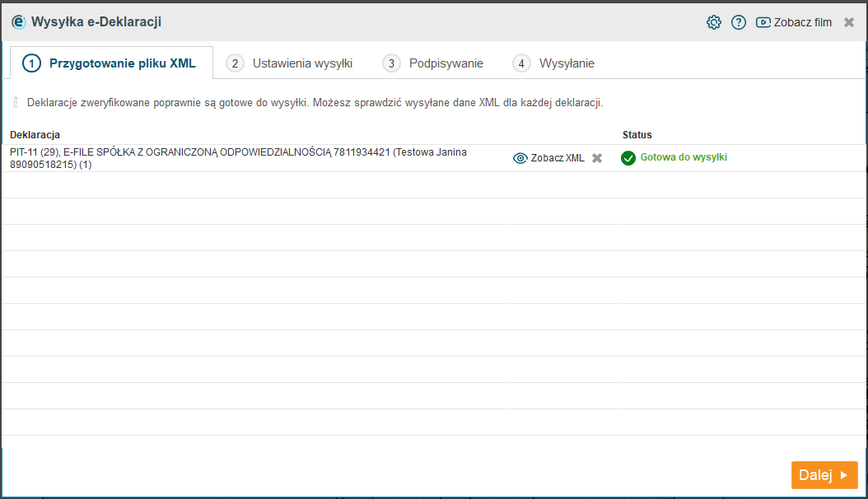868x499 pixels.
Task: Click the Gotowa do wysyłki status text
Action: (x=684, y=157)
